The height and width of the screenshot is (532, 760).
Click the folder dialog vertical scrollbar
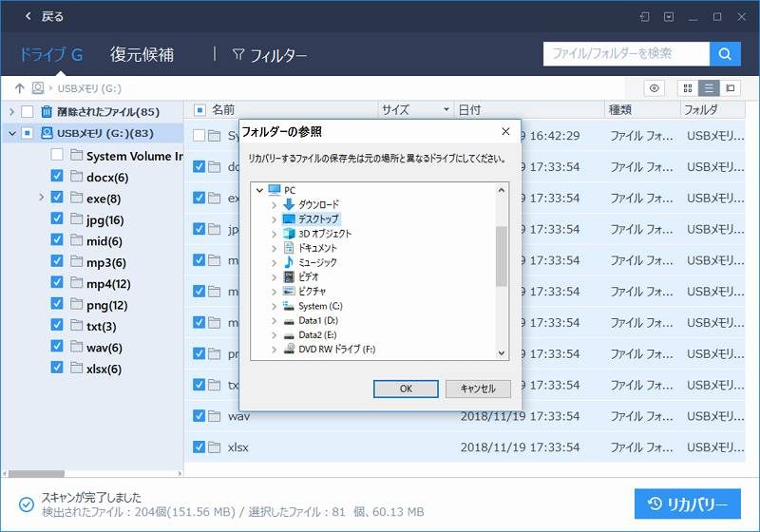502,256
